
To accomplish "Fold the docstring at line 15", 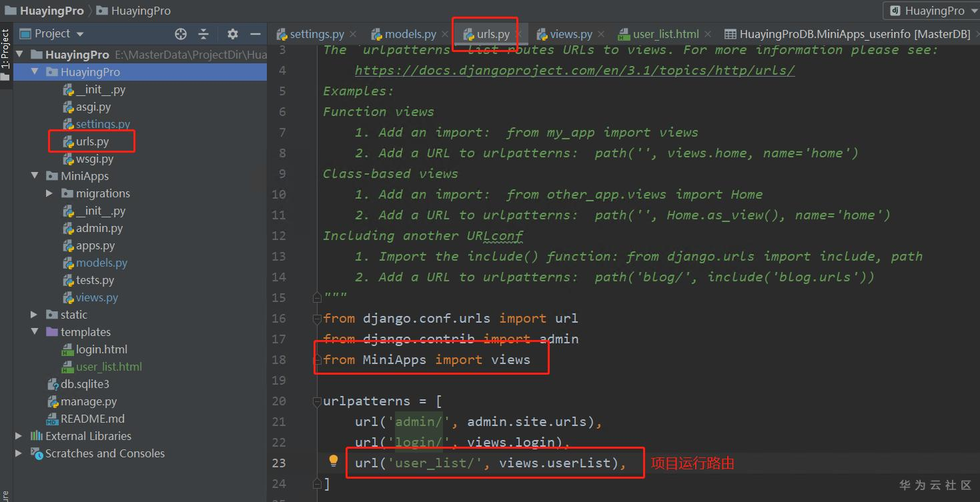I will pos(317,297).
